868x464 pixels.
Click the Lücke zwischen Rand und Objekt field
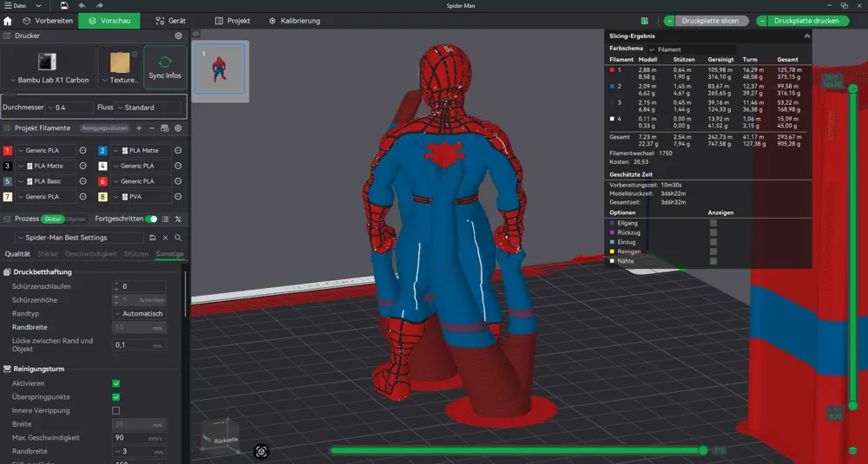139,345
